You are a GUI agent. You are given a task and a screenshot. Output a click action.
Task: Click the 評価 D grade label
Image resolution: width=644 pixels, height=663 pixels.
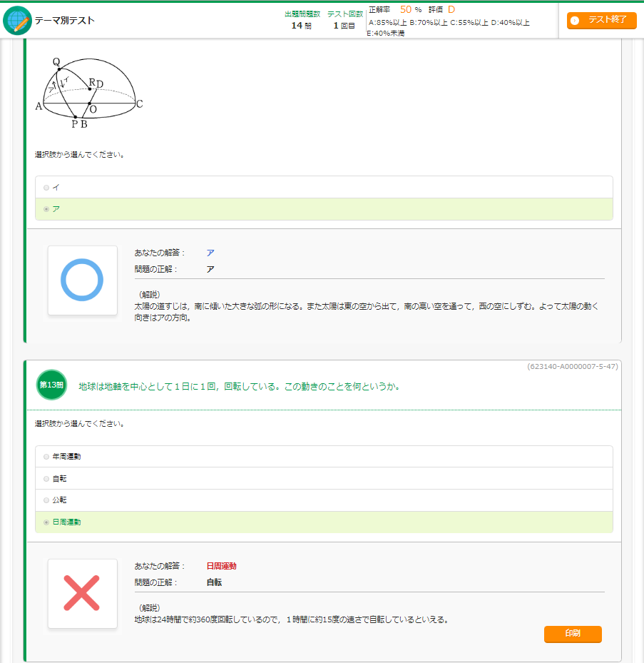click(x=442, y=10)
